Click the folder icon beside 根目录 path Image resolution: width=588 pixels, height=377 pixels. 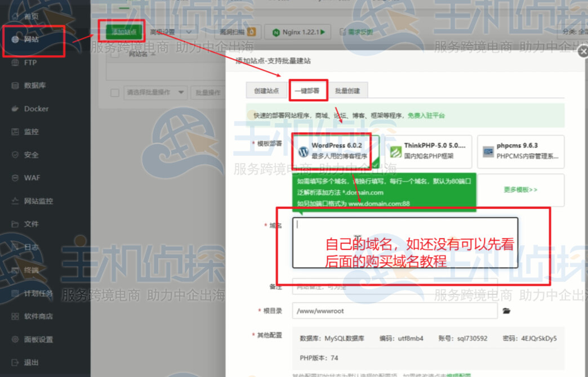pyautogui.click(x=506, y=311)
